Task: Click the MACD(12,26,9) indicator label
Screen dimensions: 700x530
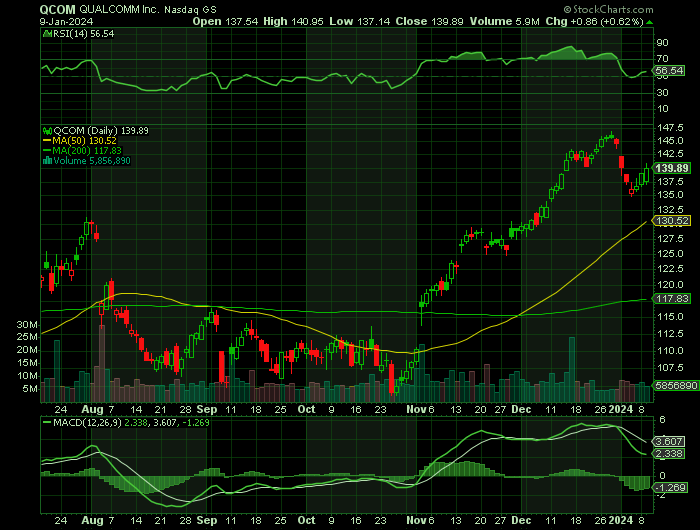Action: (87, 422)
